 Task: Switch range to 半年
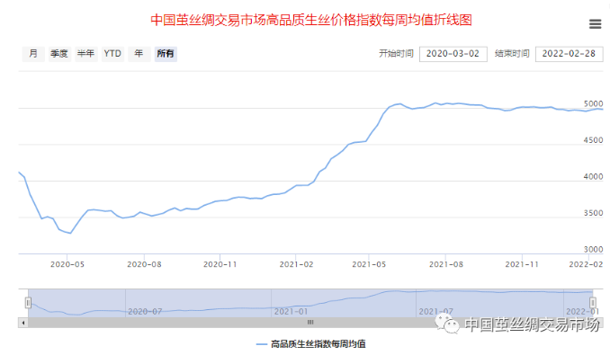85,54
